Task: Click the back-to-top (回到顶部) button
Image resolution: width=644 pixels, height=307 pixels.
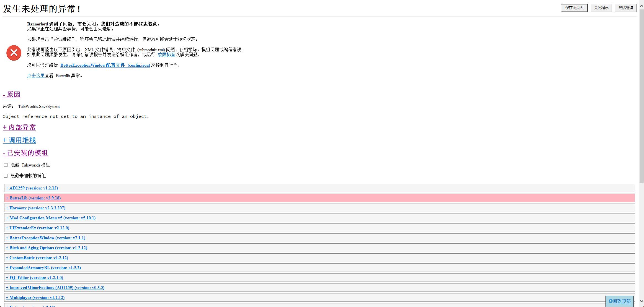Action: pyautogui.click(x=619, y=301)
